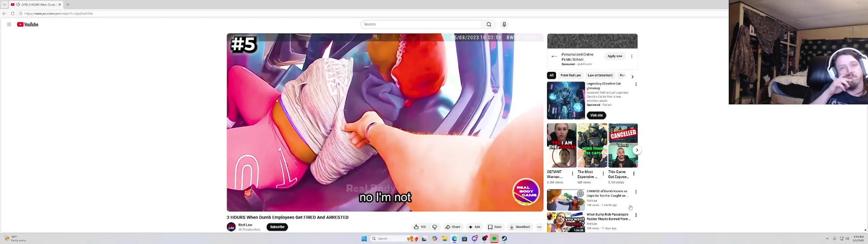Open Discord from the taskbar

(474, 239)
